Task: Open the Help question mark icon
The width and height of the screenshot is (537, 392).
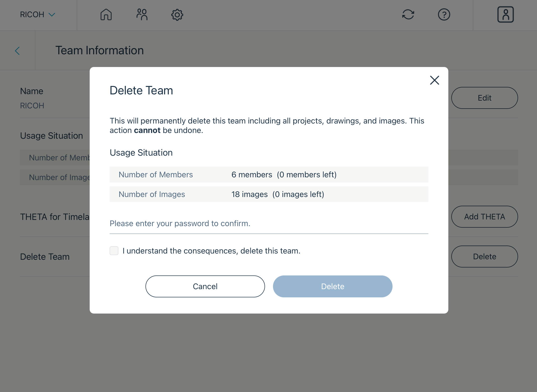Action: tap(444, 15)
